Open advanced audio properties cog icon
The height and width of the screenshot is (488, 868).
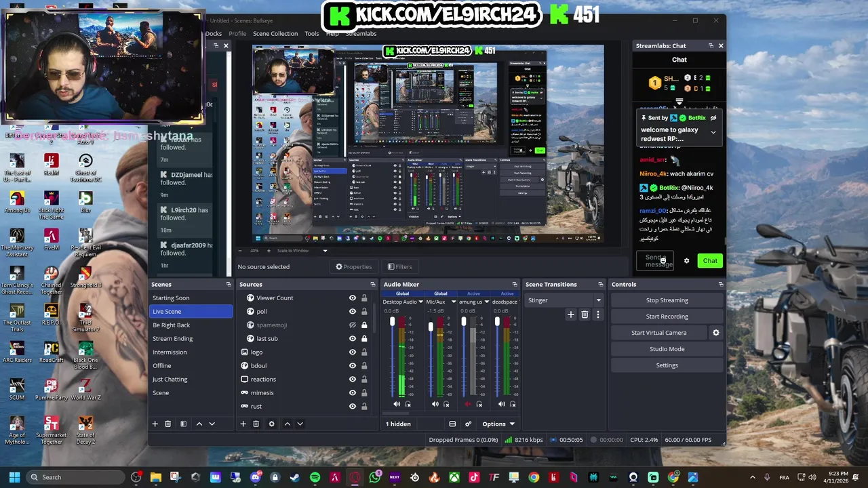tap(468, 424)
